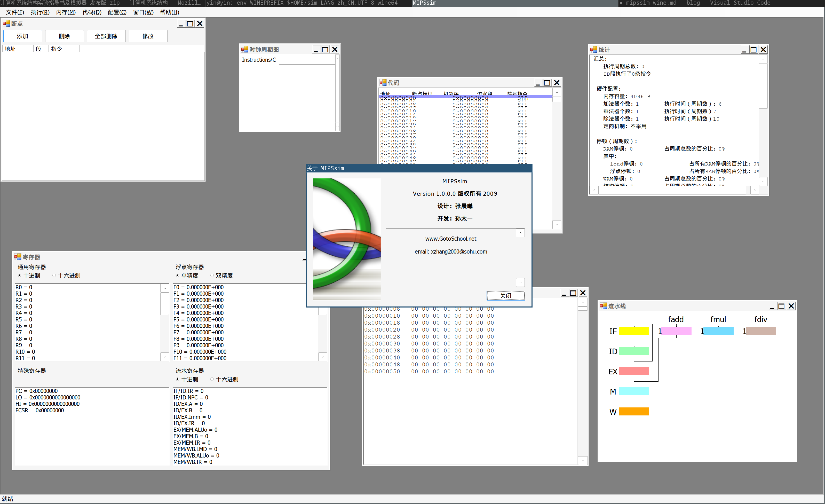The height and width of the screenshot is (504, 825).
Task: Select 十六进制 for pipeline registers
Action: [212, 379]
